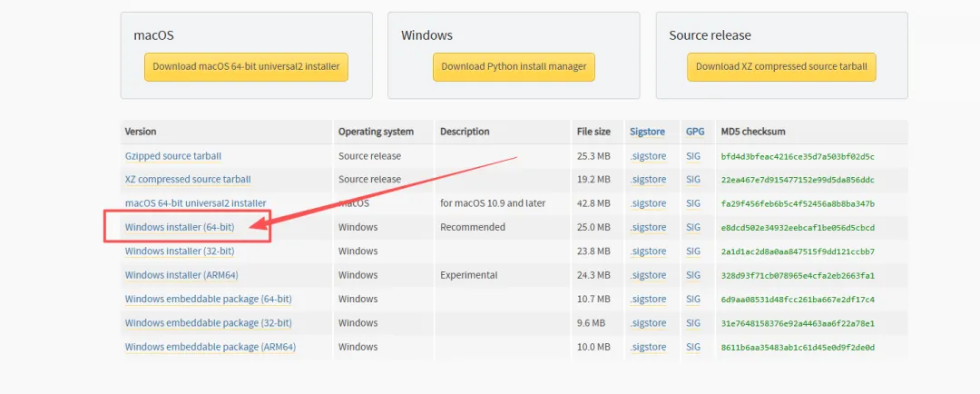Open Windows embeddable package (32-bit) link

click(208, 322)
